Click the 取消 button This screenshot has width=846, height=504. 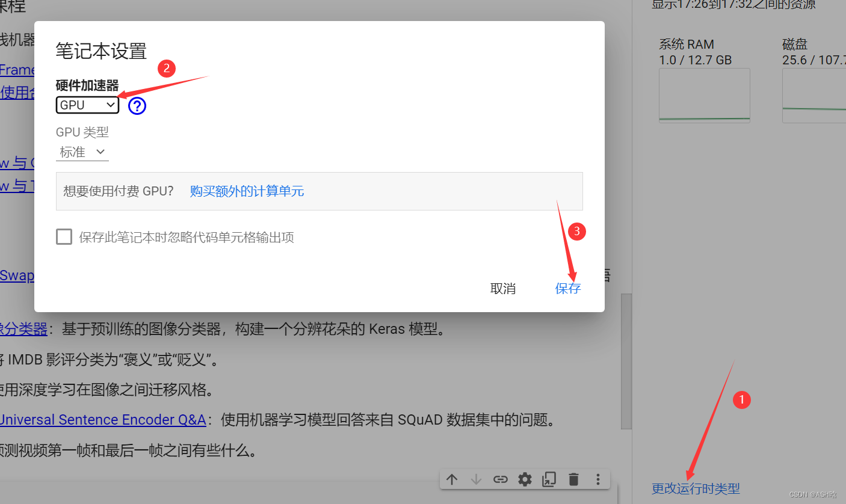click(503, 289)
